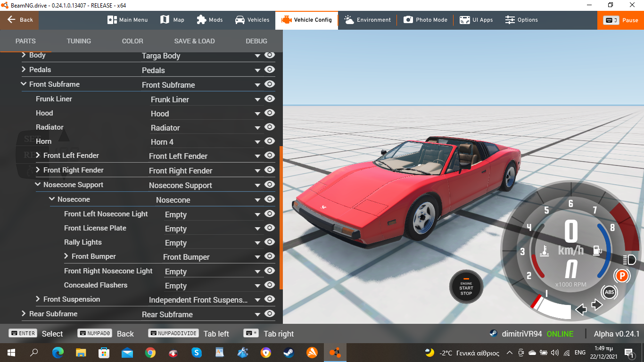Select the Vehicle Config menu item

[x=306, y=20]
